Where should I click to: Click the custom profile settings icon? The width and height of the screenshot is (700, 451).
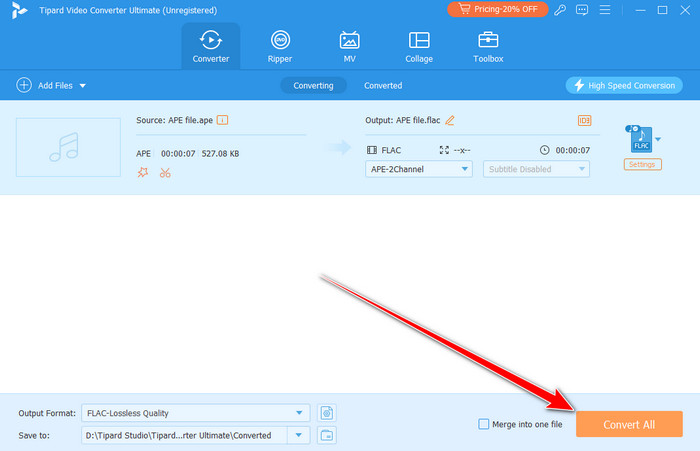[327, 413]
